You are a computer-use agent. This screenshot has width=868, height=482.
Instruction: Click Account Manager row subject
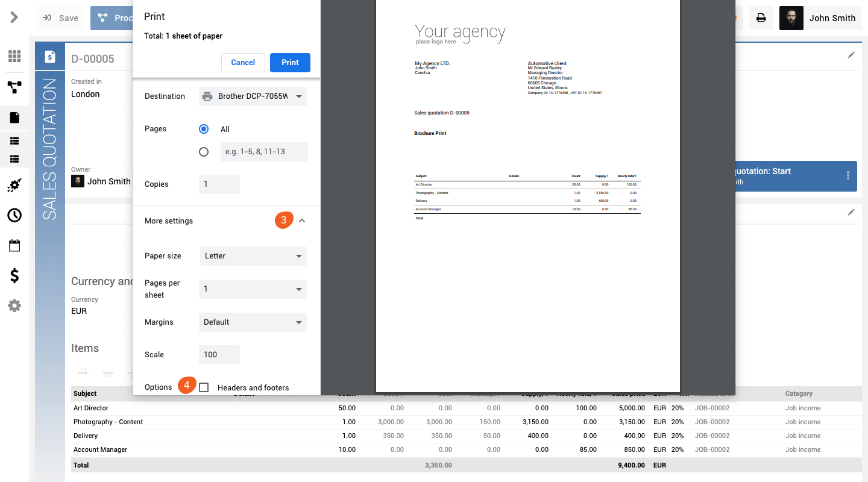(x=100, y=449)
